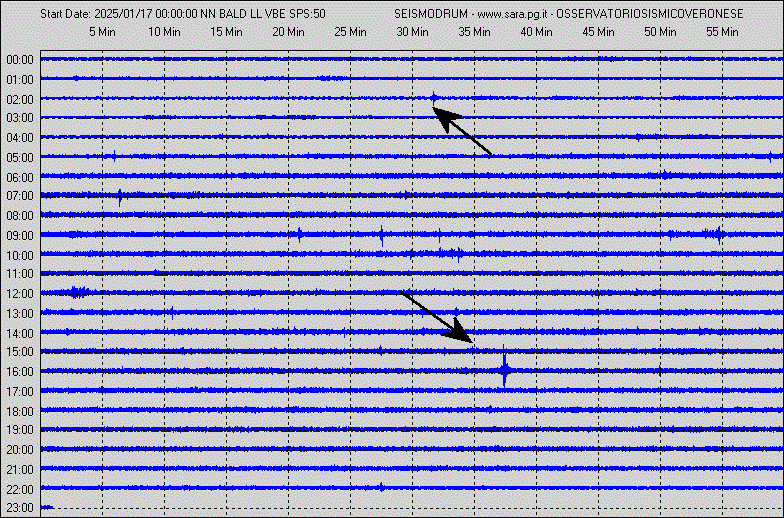Select the 19:00 hour label
Image resolution: width=784 pixels, height=518 pixels.
coord(20,430)
